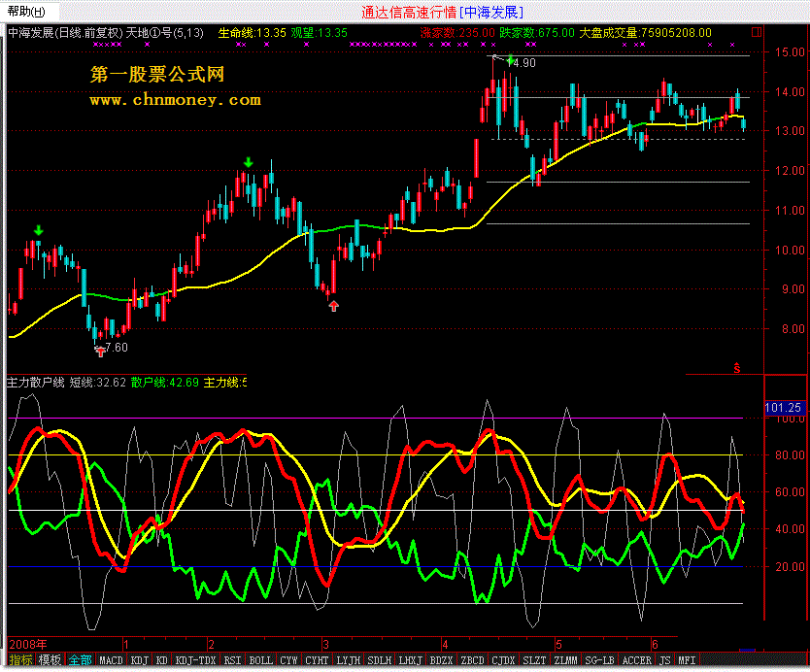Switch to the SDLH indicator tab

(x=380, y=660)
